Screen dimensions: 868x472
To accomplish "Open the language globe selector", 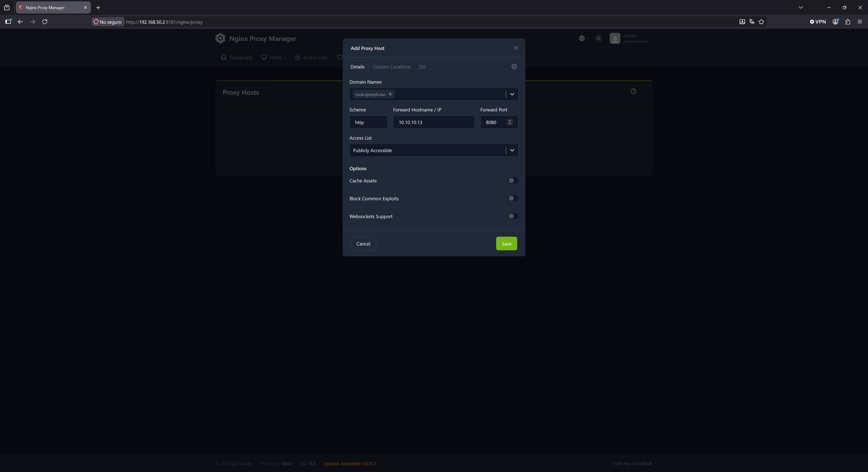I will pyautogui.click(x=584, y=38).
